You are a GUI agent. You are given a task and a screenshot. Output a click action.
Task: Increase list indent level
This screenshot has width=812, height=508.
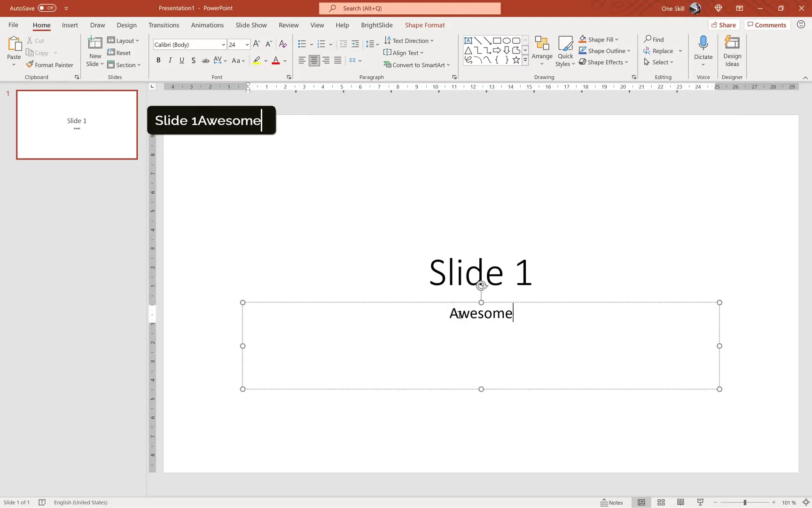[355, 44]
